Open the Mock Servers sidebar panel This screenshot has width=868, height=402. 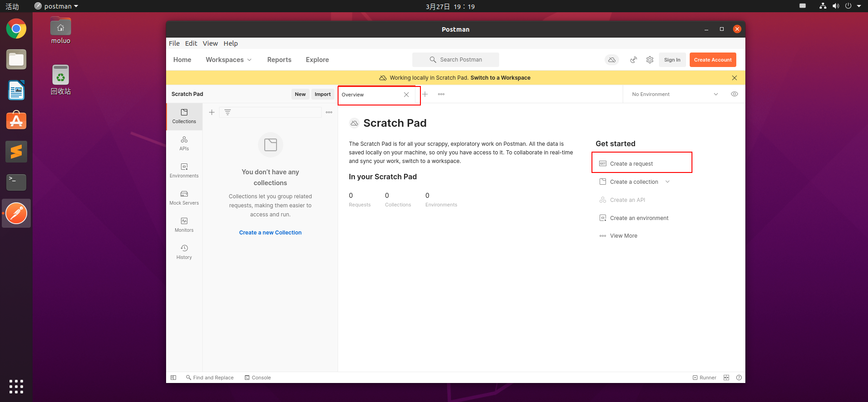pyautogui.click(x=184, y=198)
